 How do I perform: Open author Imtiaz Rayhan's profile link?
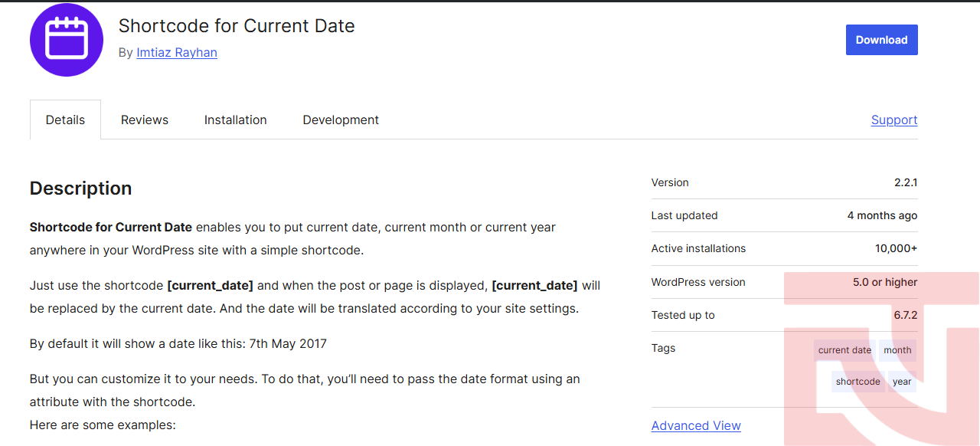(177, 53)
